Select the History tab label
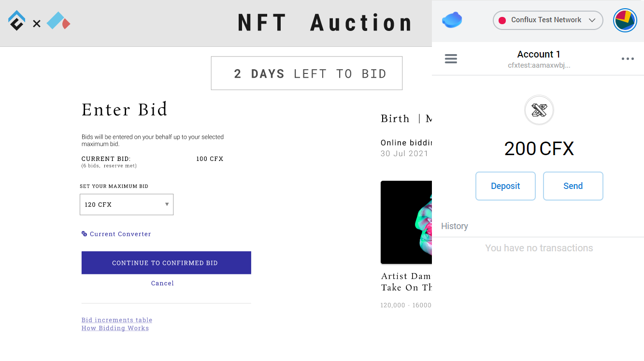The image size is (644, 361). click(455, 226)
